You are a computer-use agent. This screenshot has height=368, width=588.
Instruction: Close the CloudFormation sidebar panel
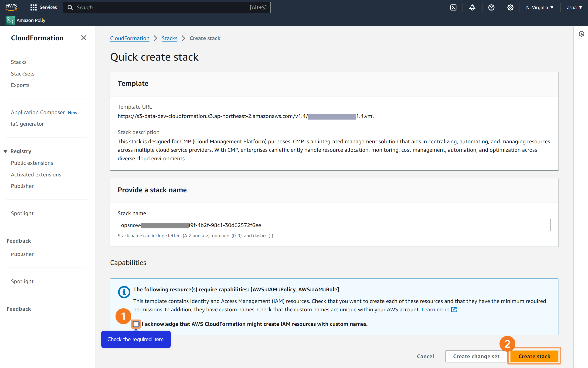point(83,38)
